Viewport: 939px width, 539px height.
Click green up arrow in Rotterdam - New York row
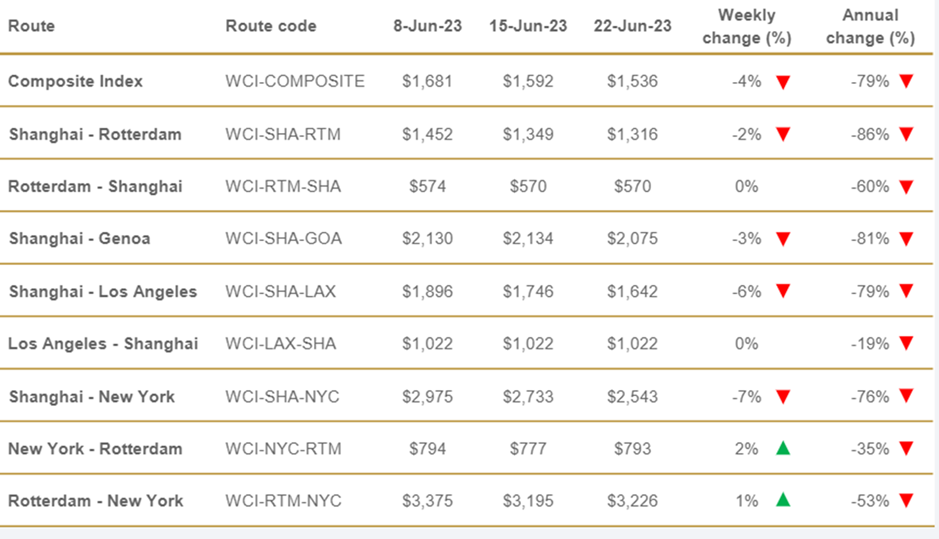click(783, 501)
